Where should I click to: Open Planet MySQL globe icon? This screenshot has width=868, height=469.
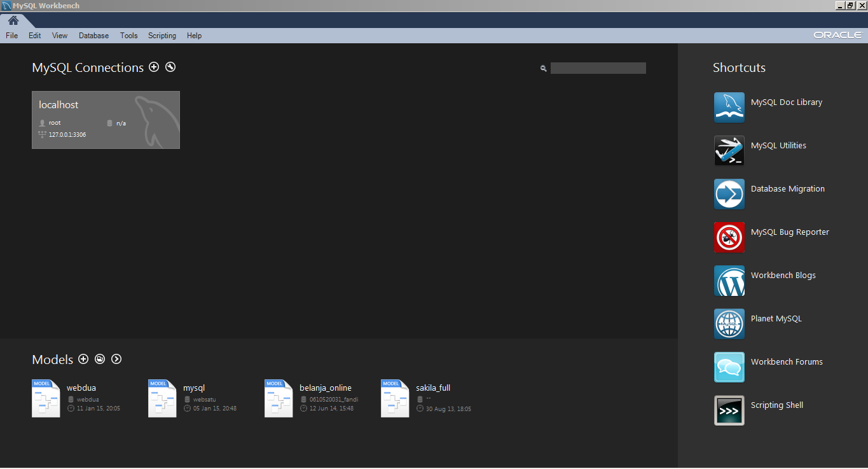click(729, 324)
